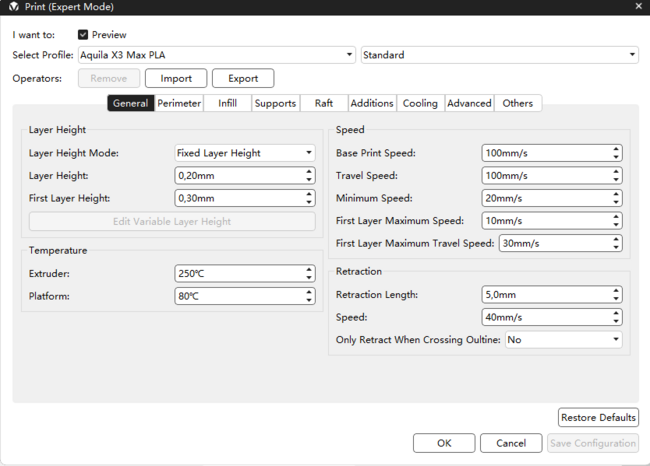Switch to the Perimeter tab
The height and width of the screenshot is (466, 650).
179,103
